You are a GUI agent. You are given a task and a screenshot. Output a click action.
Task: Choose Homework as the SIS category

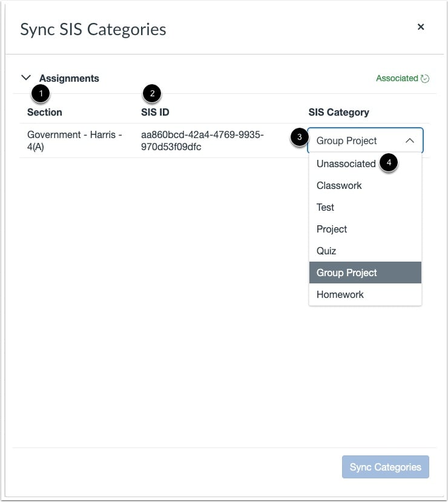click(340, 294)
